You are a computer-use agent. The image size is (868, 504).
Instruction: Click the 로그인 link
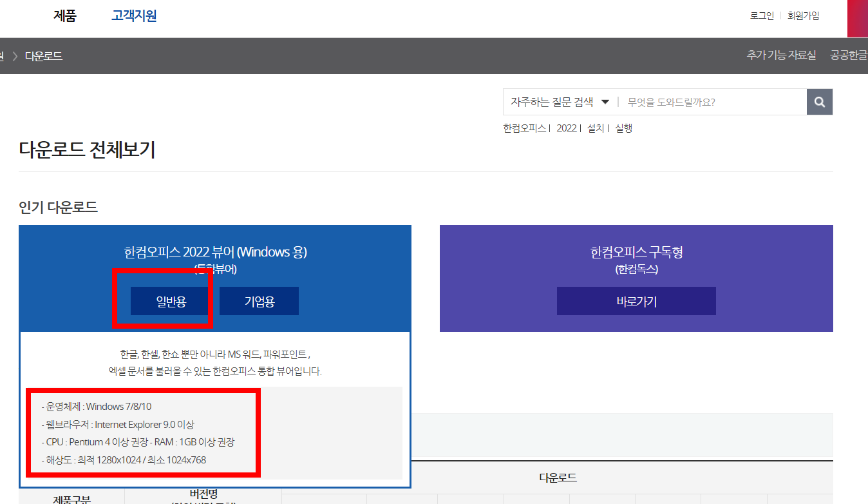pyautogui.click(x=761, y=15)
